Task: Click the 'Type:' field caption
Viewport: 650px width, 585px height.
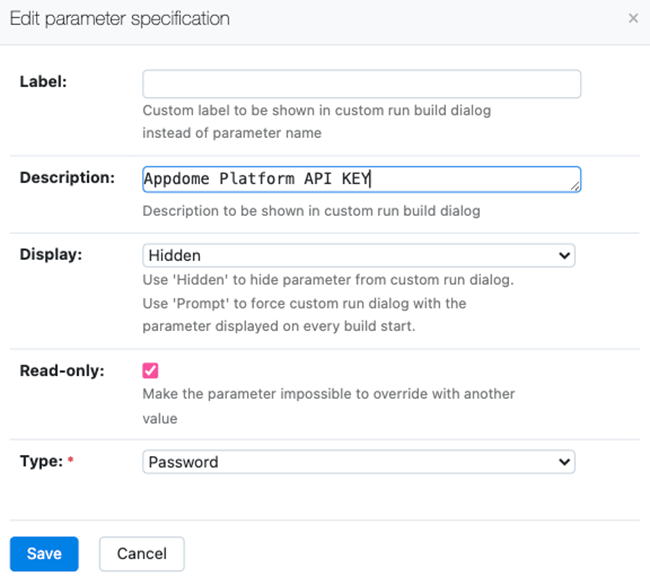Action: point(40,461)
